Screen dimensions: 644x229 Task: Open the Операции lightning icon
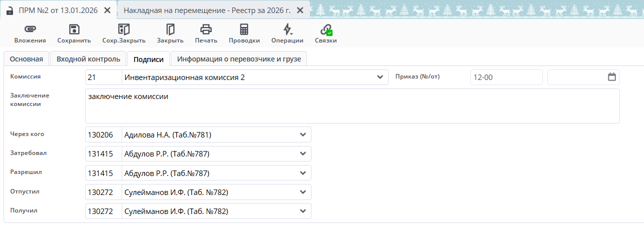(287, 29)
